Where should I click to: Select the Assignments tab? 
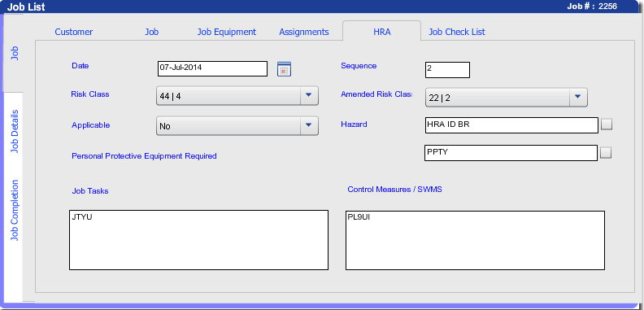click(x=304, y=32)
